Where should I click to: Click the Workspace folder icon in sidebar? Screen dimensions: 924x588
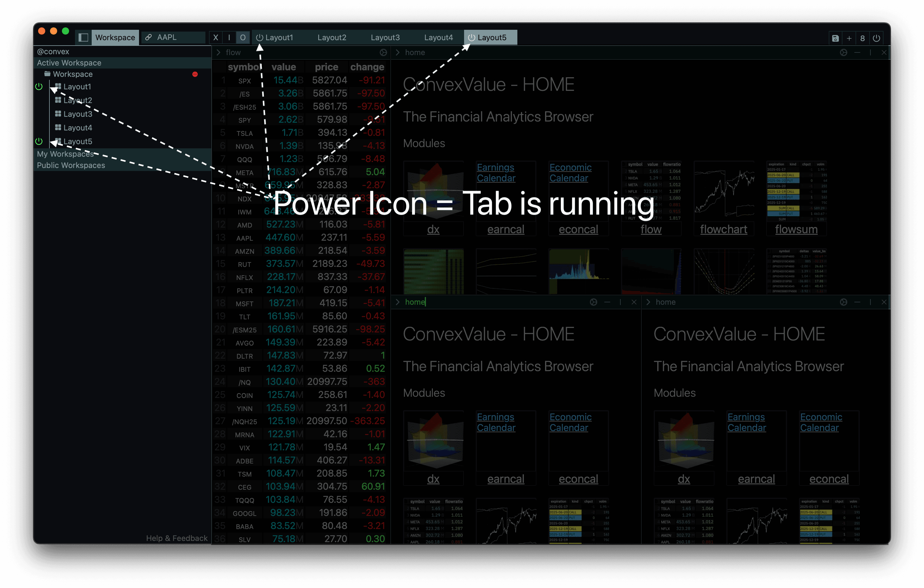click(47, 74)
